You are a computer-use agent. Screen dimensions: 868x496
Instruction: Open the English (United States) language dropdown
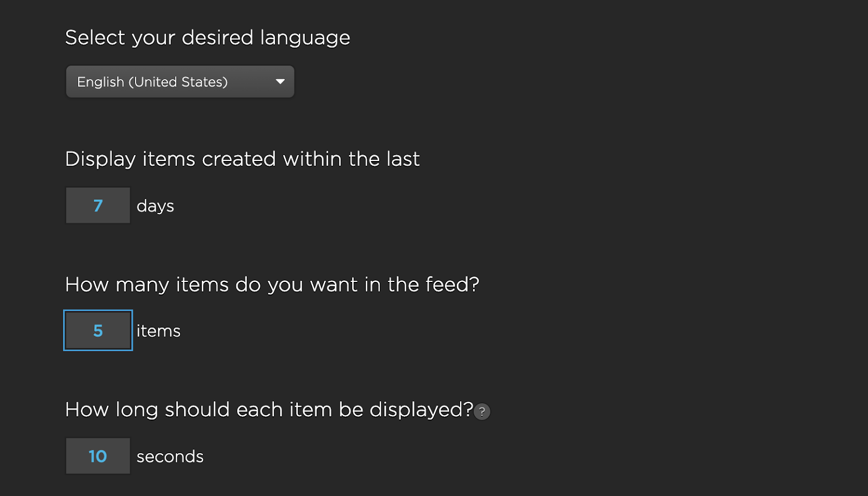coord(180,82)
